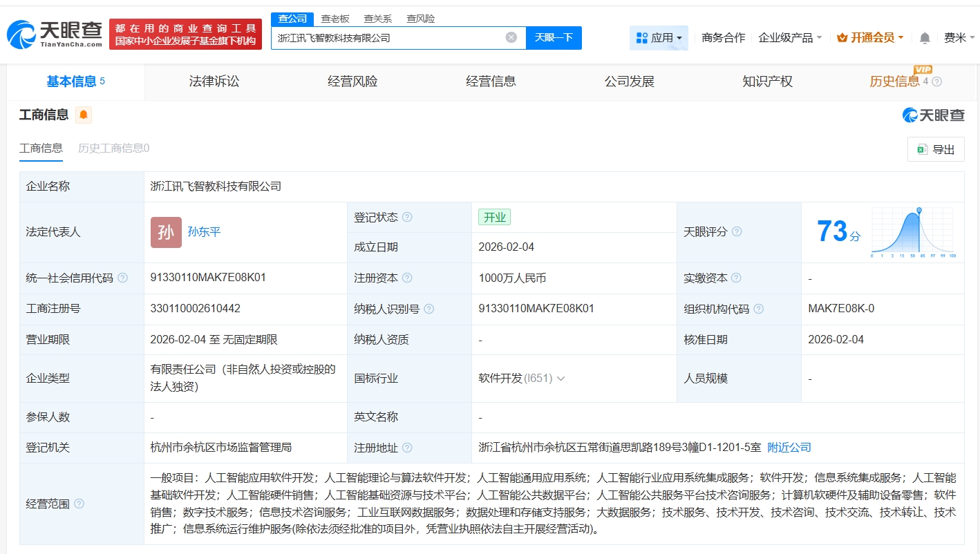Viewport: 980px width, 554px height.
Task: Select the 查老板 search mode tab
Action: 335,19
